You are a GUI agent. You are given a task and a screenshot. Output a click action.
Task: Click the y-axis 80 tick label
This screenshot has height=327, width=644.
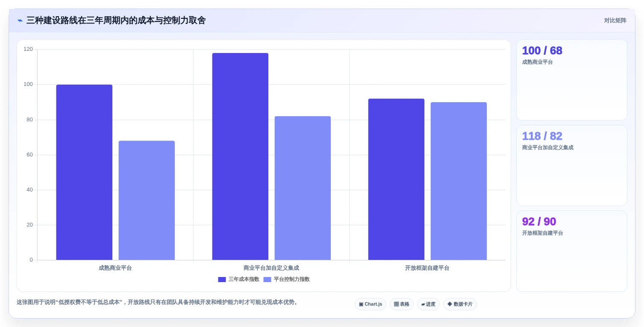point(29,120)
